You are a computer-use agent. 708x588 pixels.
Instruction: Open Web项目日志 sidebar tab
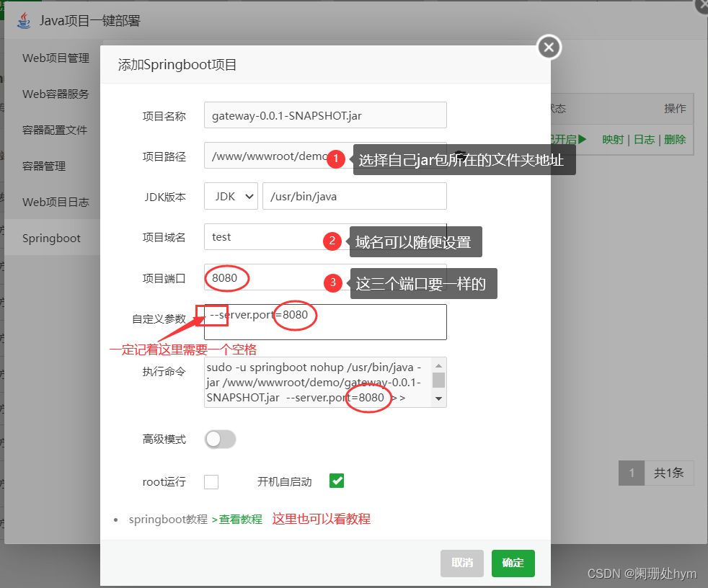56,202
